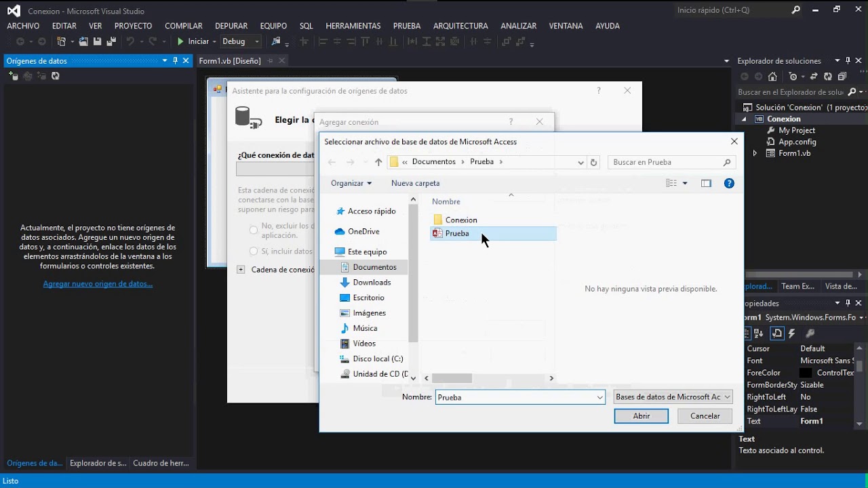Click the alphabetical sort icon in properties panel
The width and height of the screenshot is (868, 488).
pyautogui.click(x=758, y=333)
